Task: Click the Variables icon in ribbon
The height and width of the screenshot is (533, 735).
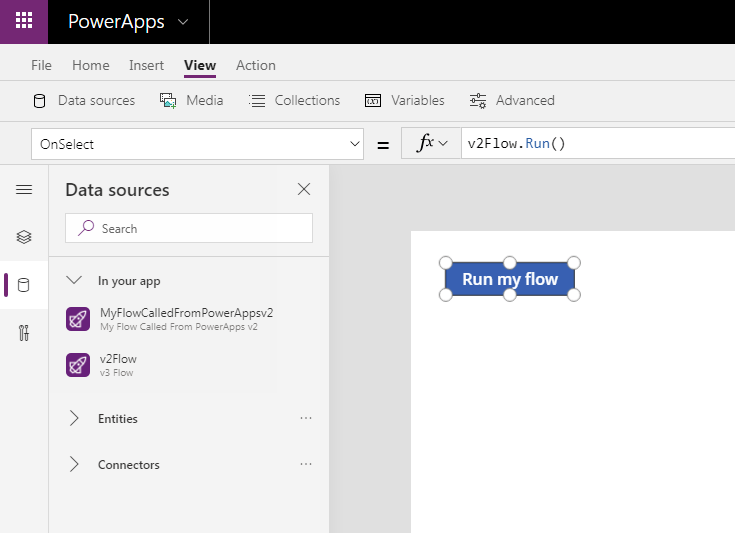Action: pos(373,101)
